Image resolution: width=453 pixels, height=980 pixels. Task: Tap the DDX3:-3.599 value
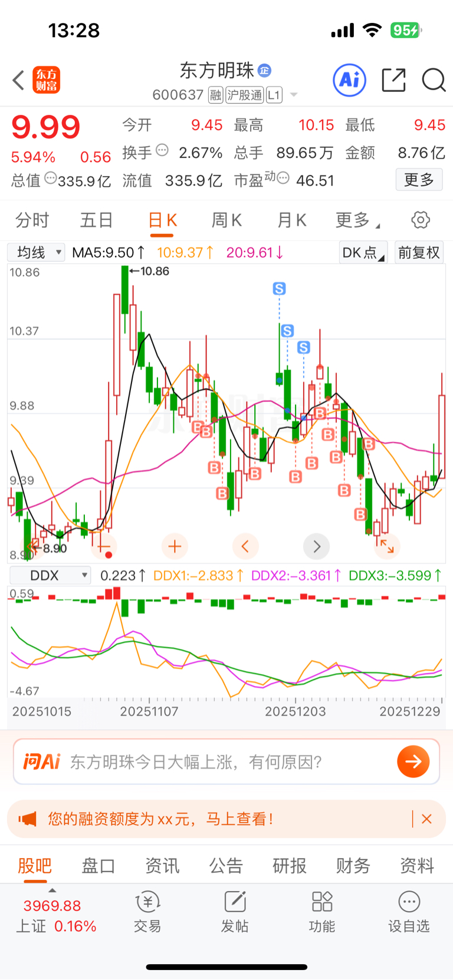click(396, 575)
